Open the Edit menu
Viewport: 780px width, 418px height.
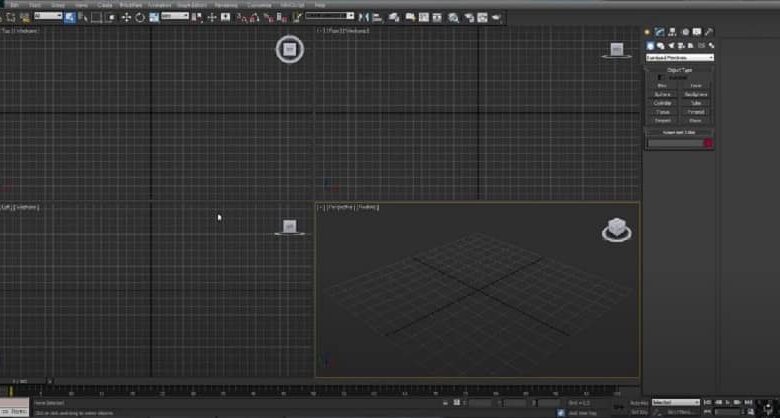coord(14,4)
